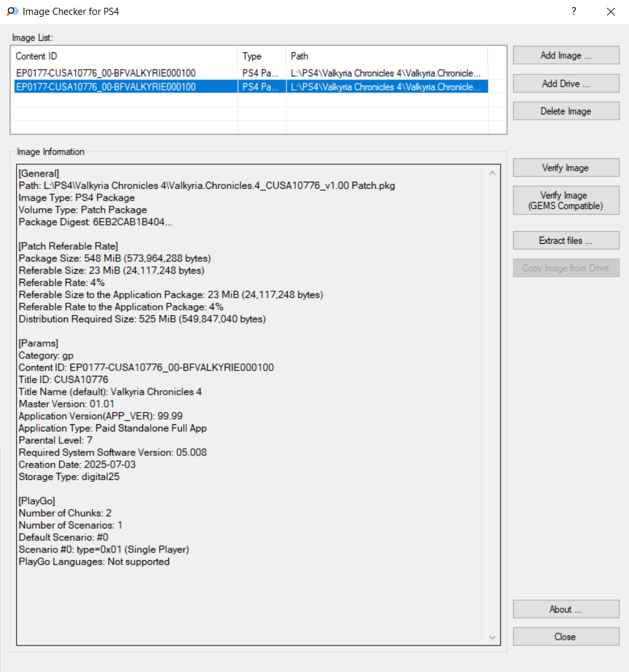Click the Path line under General
The image size is (629, 672).
click(206, 186)
